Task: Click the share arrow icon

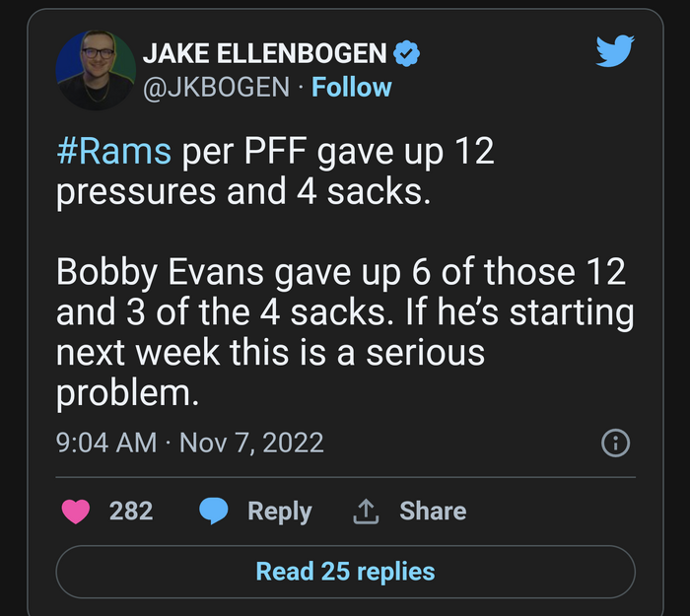Action: [366, 511]
